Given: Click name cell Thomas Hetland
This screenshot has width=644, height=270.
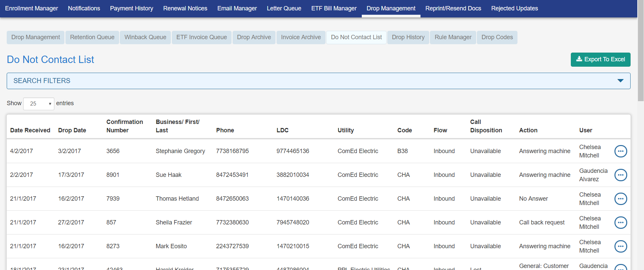Looking at the screenshot, I should point(177,199).
